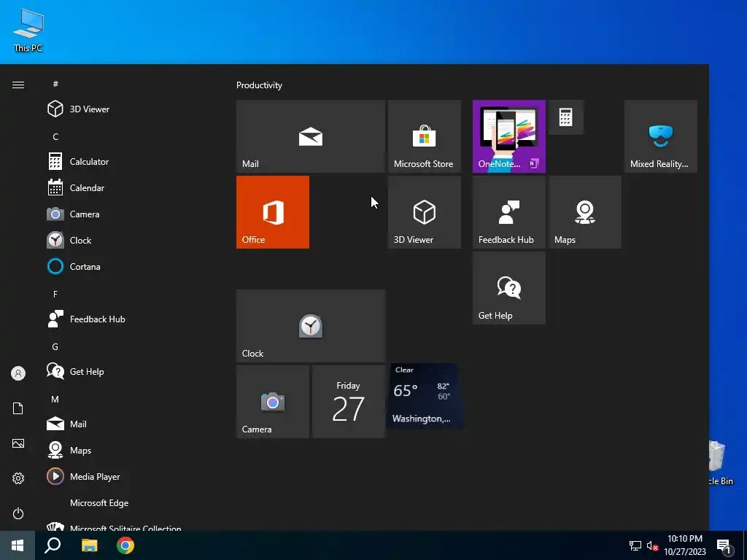Open the Washington weather tile
Image resolution: width=747 pixels, height=560 pixels.
click(x=425, y=396)
